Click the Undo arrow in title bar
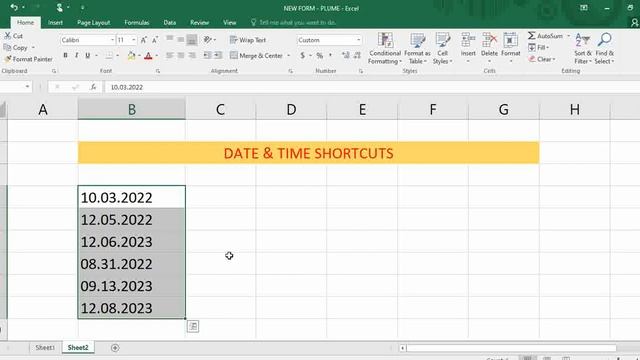The width and height of the screenshot is (640, 360). coord(14,7)
